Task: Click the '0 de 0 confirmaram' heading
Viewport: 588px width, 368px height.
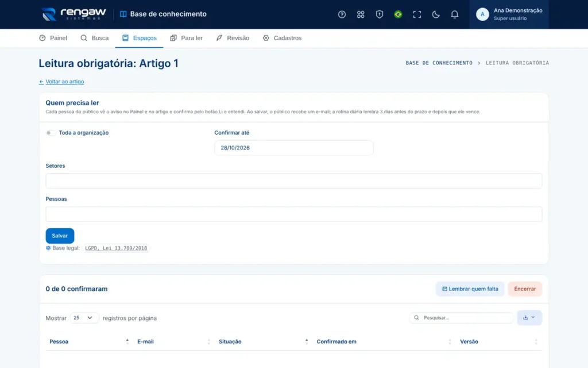Action: [76, 289]
